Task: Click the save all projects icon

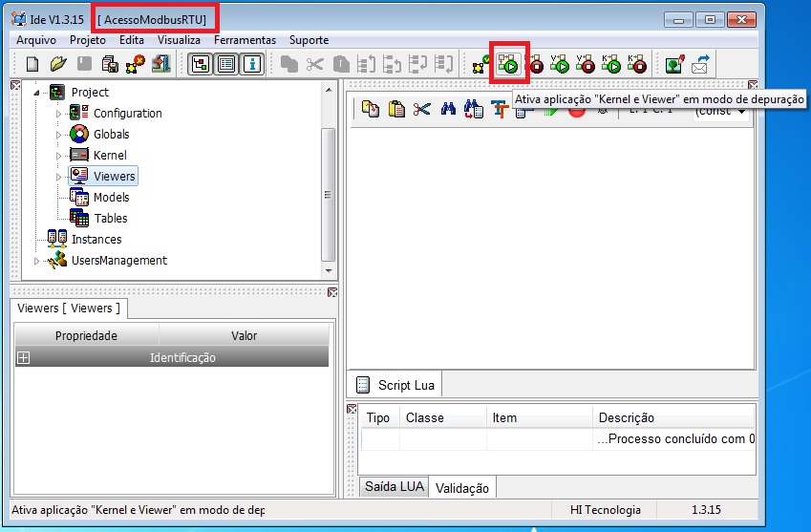Action: (x=110, y=64)
